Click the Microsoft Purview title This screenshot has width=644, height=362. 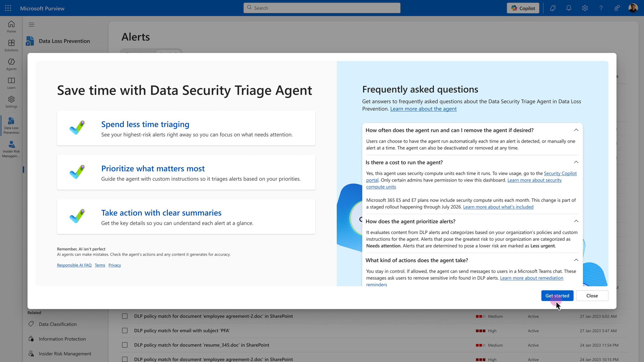(42, 8)
